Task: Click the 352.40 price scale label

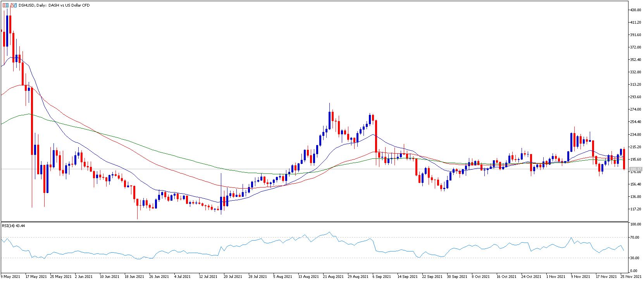Action: click(x=636, y=60)
